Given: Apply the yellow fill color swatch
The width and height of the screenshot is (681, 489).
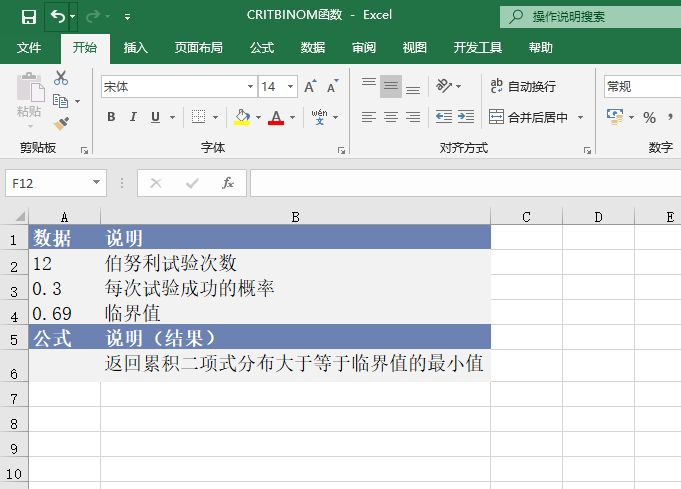Looking at the screenshot, I should point(241,117).
